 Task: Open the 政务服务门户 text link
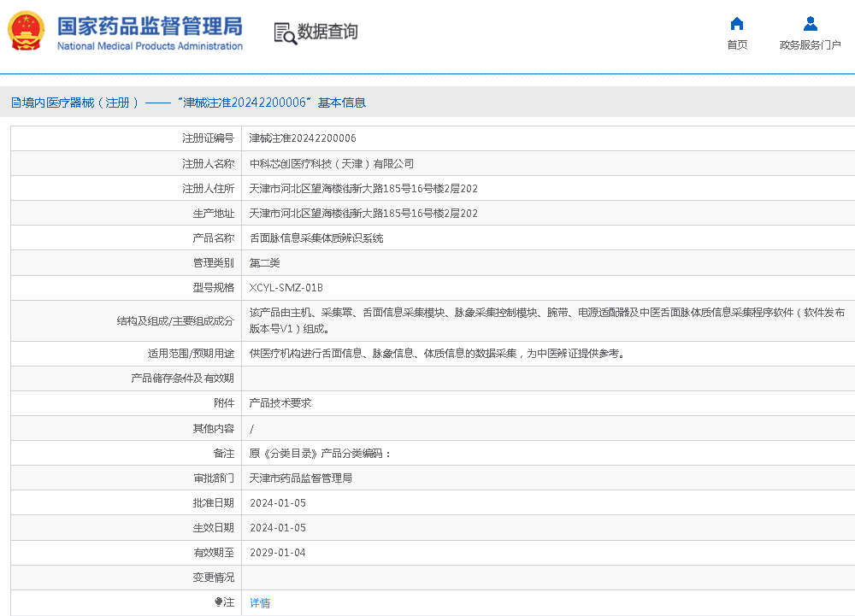click(x=810, y=45)
